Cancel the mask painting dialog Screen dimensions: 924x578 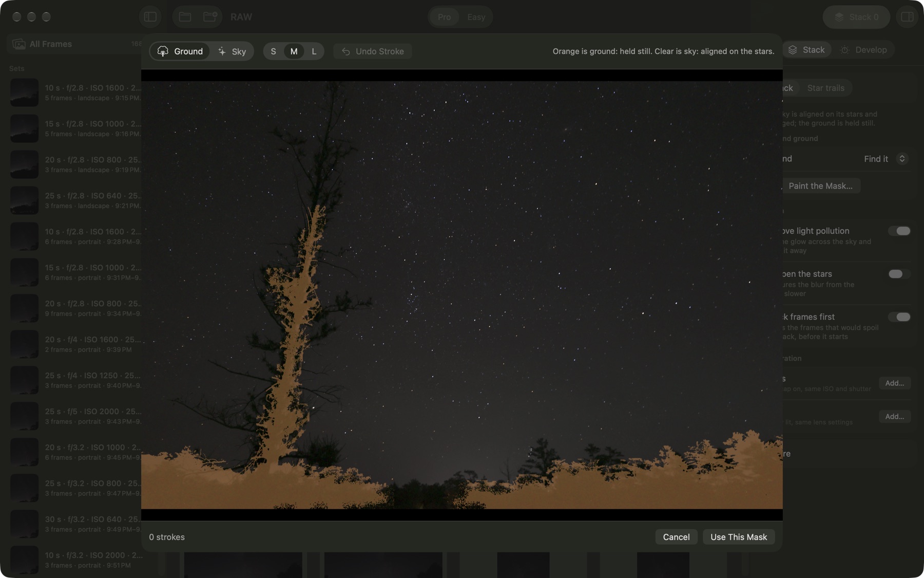tap(676, 537)
